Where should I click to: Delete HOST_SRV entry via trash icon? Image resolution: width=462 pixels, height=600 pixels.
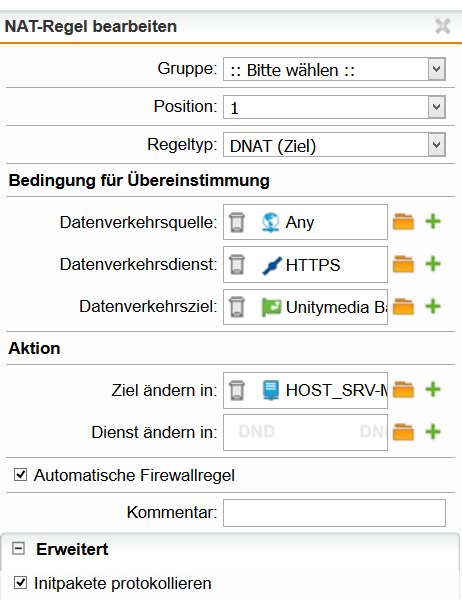tap(237, 390)
